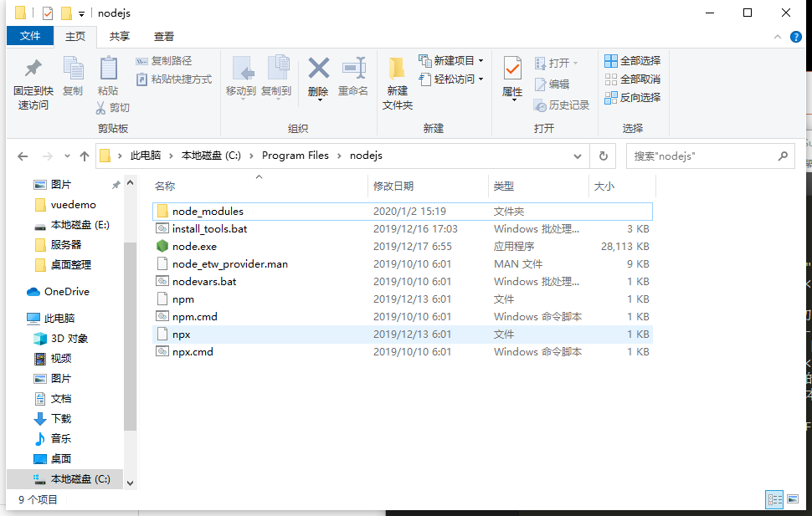Select install_tools.bat file

coord(403,229)
